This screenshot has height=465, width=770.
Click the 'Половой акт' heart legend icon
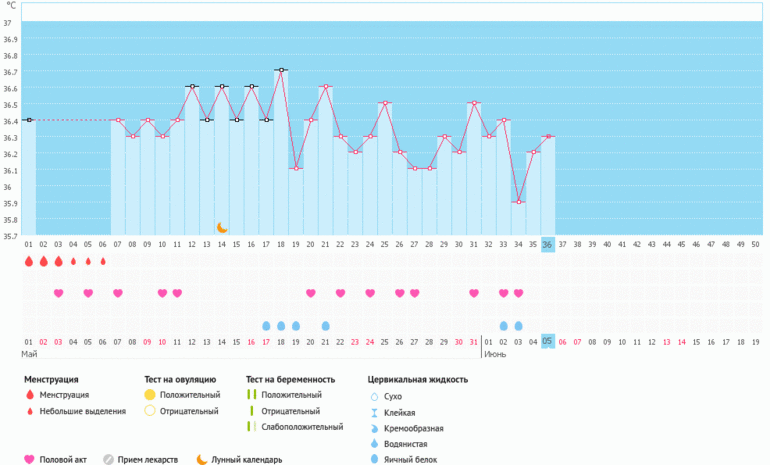click(x=29, y=459)
